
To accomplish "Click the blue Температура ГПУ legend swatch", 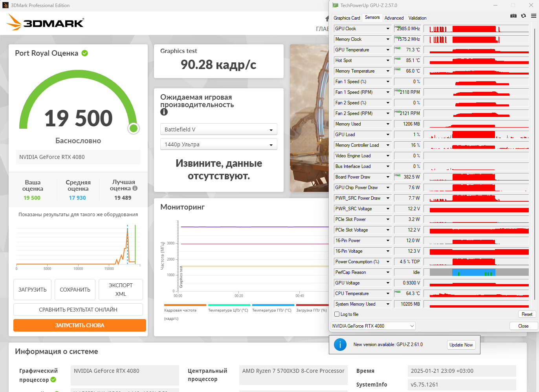I will pos(273,305).
